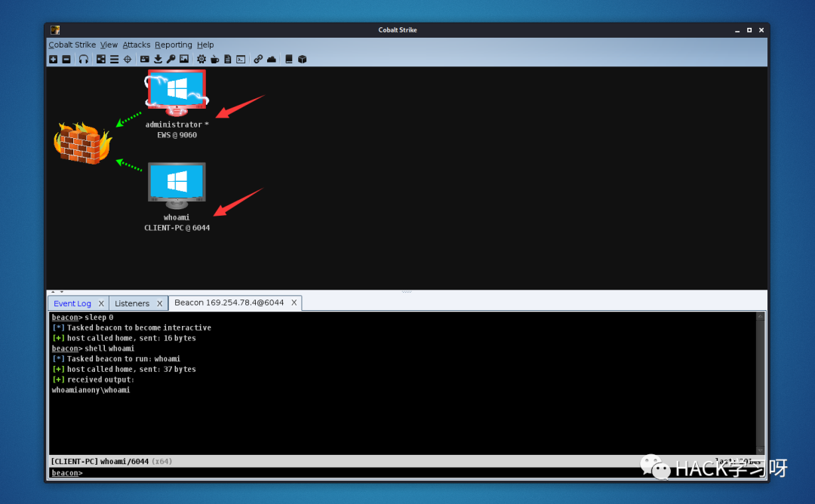Switch to the target view crosshair icon
The width and height of the screenshot is (815, 504).
click(128, 60)
